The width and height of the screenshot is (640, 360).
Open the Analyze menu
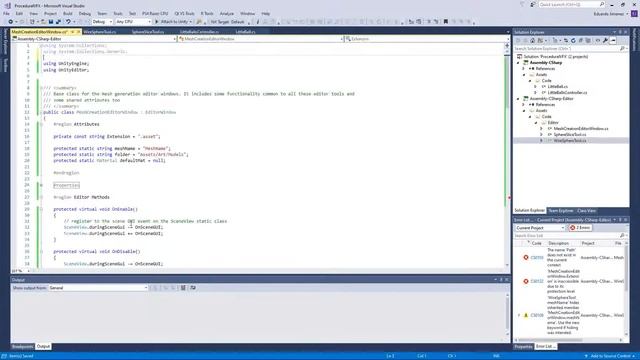coord(227,13)
